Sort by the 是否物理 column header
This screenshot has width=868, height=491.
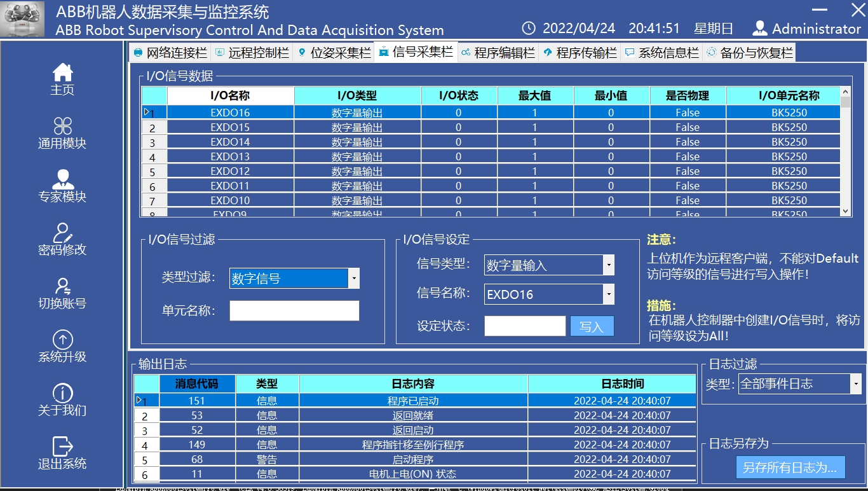[x=688, y=95]
